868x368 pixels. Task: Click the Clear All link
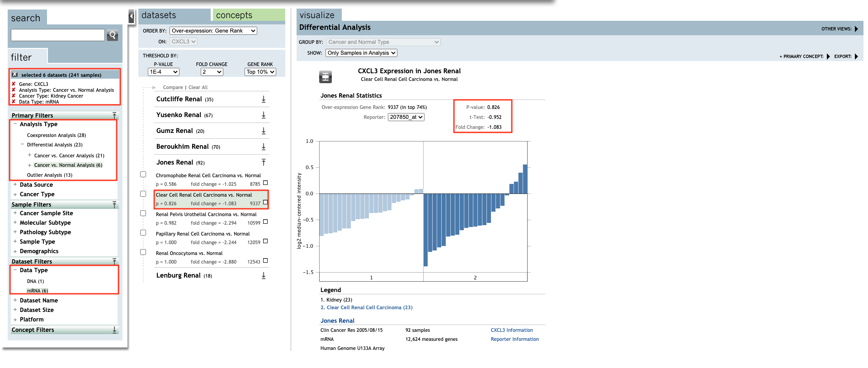pyautogui.click(x=198, y=87)
